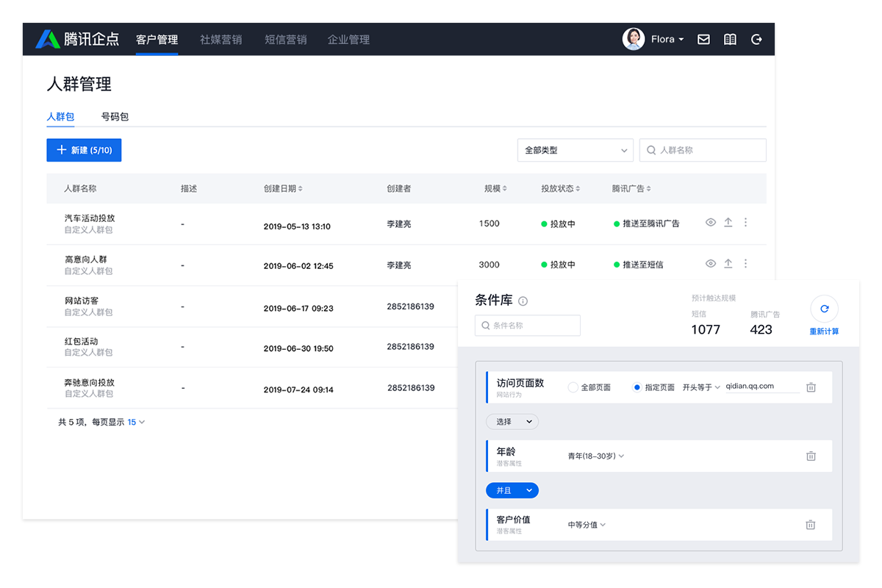This screenshot has width=882, height=588.
Task: Click the 规模 value 3000
Action: click(x=490, y=265)
